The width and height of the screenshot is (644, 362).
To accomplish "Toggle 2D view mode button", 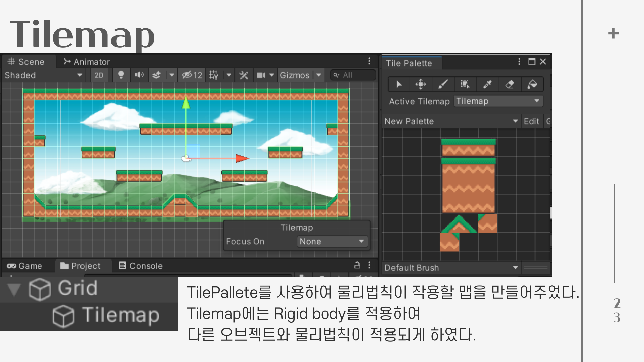I will click(99, 75).
